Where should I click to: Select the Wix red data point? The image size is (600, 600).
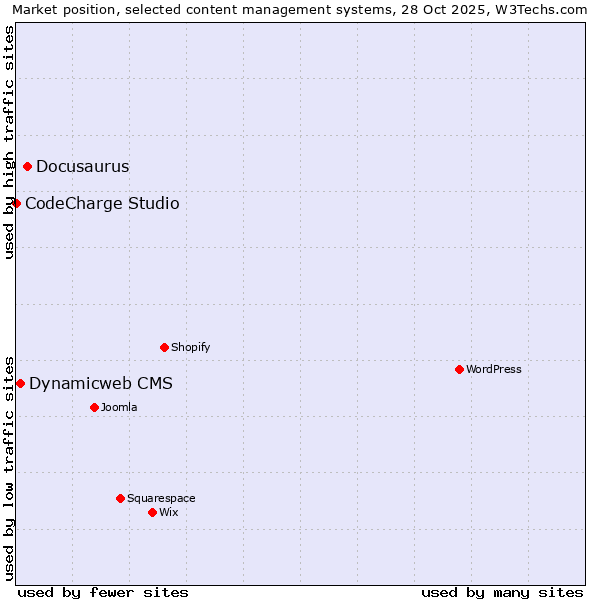(152, 512)
